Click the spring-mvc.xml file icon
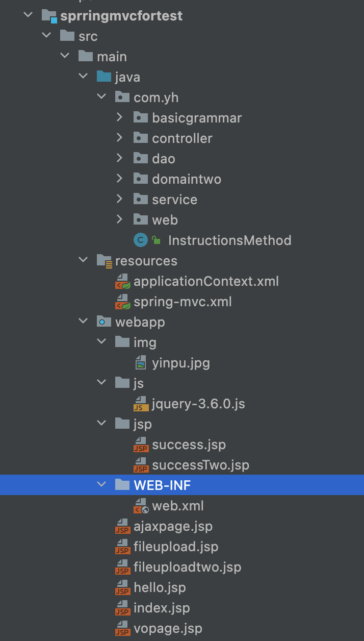Image resolution: width=364 pixels, height=641 pixels. pyautogui.click(x=122, y=302)
